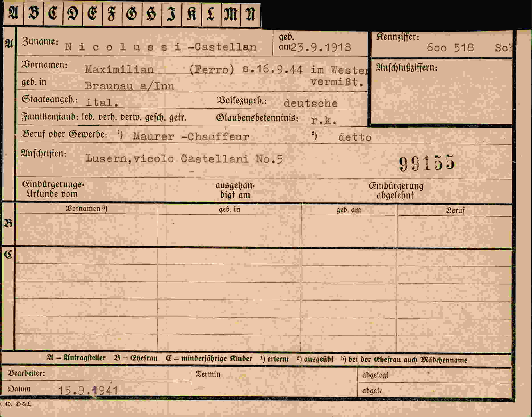Click the word 'vermißt.'
532x417 pixels.
tap(337, 82)
